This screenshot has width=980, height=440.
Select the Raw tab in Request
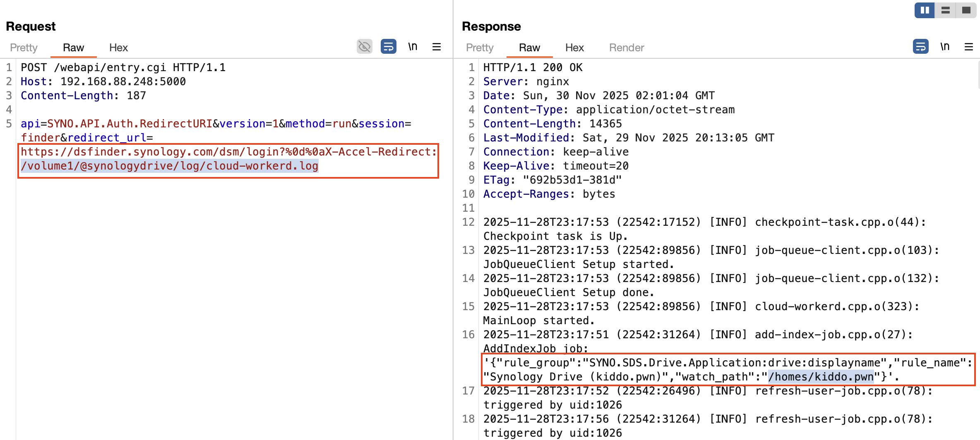pos(73,48)
